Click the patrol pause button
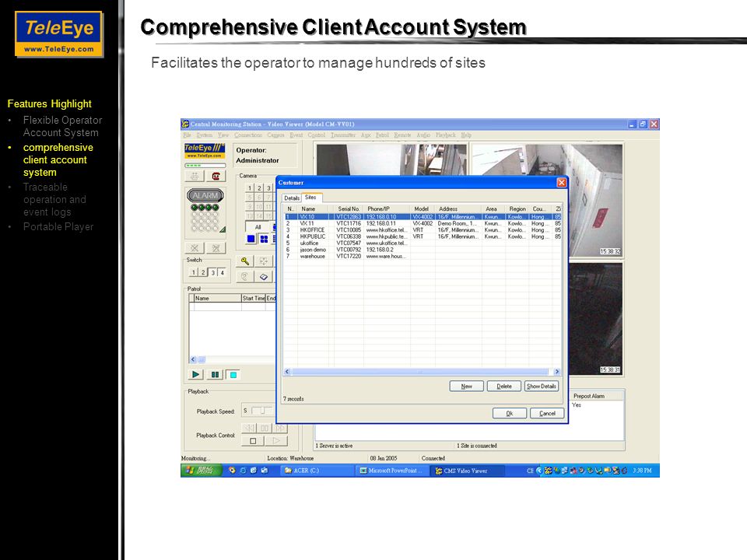The width and height of the screenshot is (747, 560). tap(215, 375)
